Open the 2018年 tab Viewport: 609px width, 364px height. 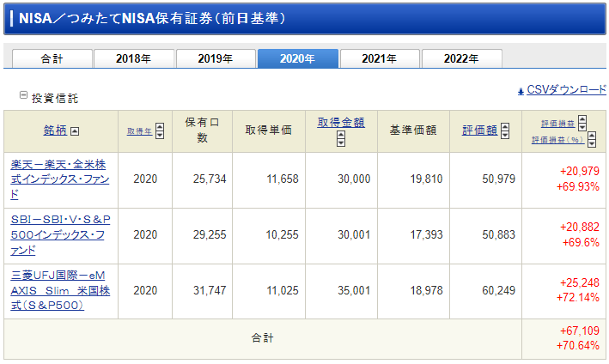(x=133, y=58)
